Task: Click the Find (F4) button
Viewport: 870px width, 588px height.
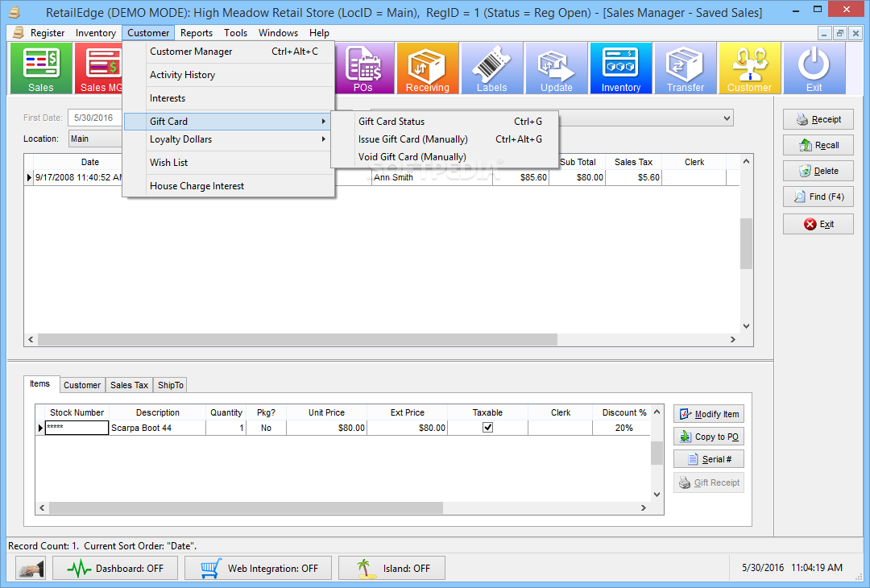Action: [x=818, y=197]
